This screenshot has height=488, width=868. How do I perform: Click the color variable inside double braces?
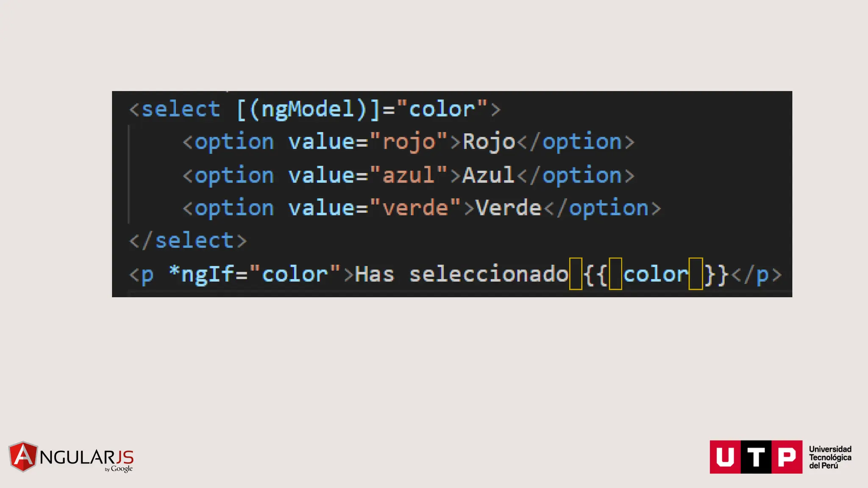pos(656,274)
